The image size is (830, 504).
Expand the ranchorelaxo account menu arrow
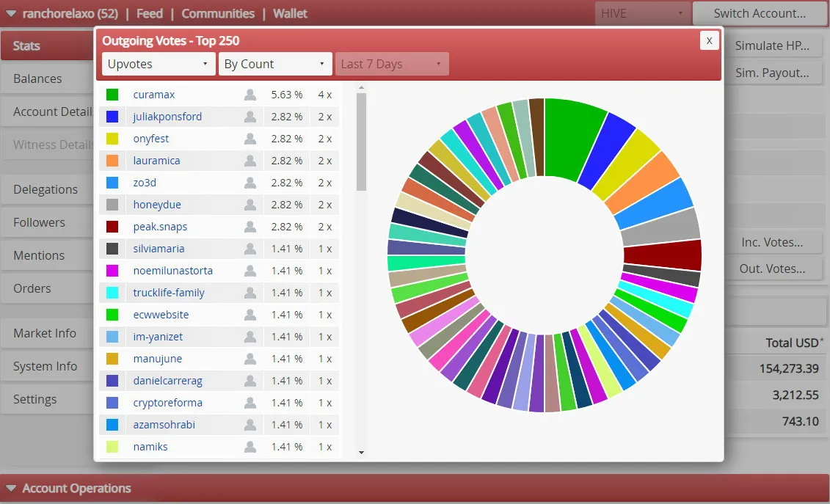tap(10, 14)
